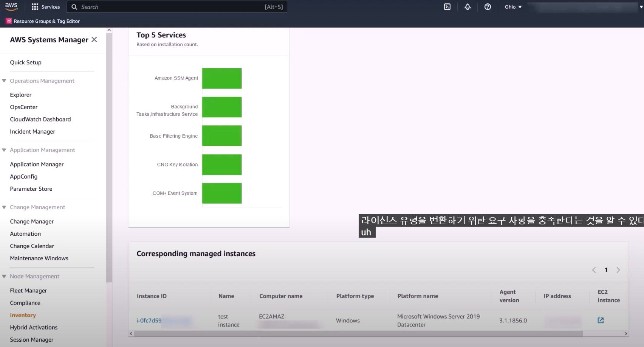Open Application Manager
This screenshot has width=644, height=347.
pos(37,164)
